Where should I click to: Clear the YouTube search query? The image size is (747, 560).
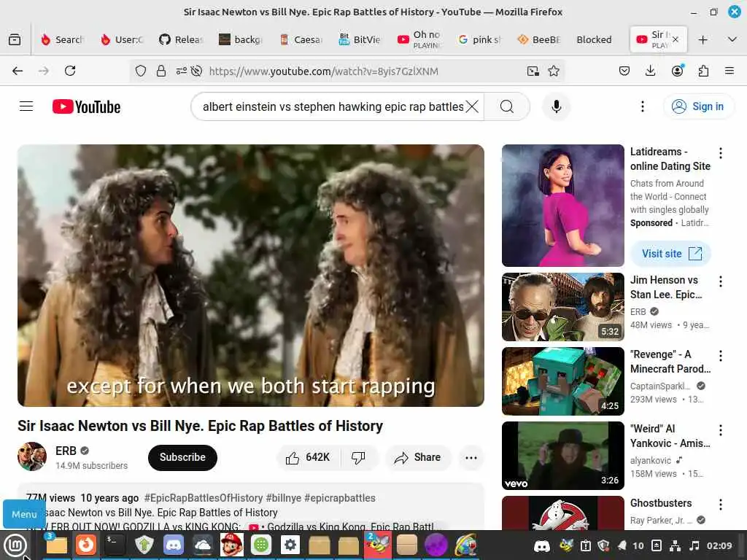472,106
